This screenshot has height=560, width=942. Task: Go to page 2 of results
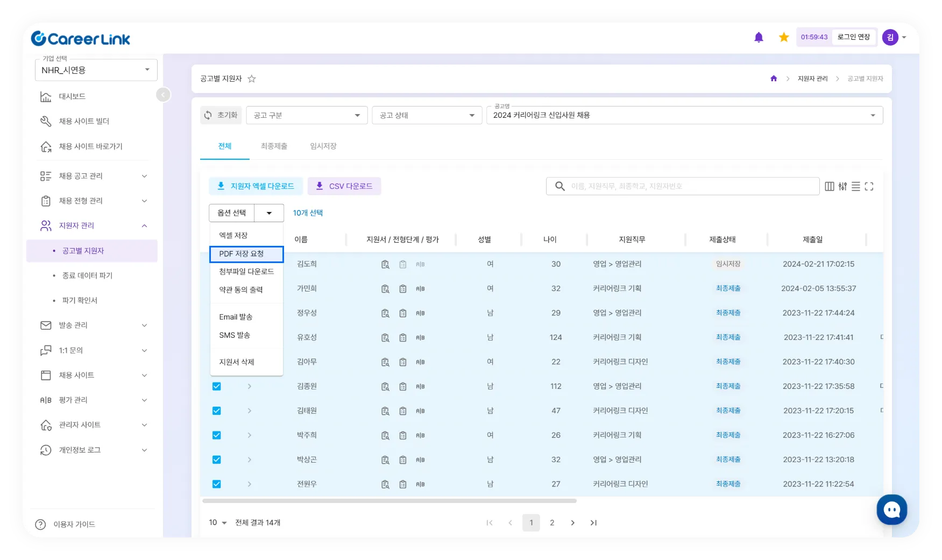click(552, 523)
